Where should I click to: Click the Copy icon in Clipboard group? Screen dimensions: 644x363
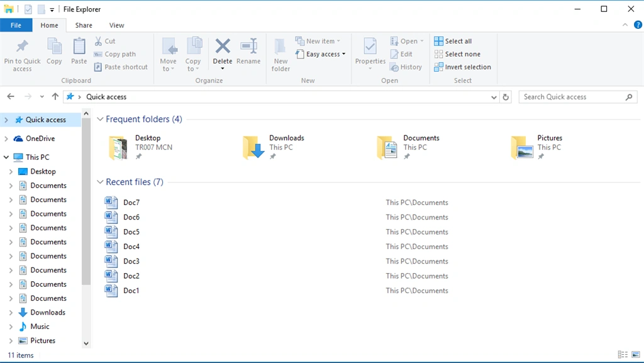pos(54,46)
